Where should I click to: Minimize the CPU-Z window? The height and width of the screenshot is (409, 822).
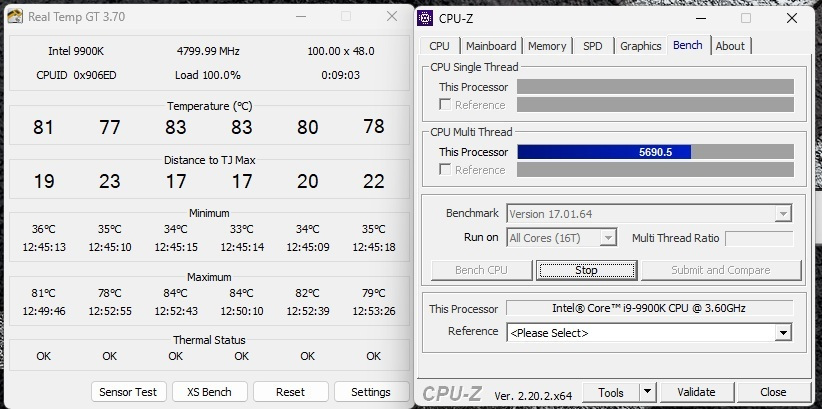[701, 18]
